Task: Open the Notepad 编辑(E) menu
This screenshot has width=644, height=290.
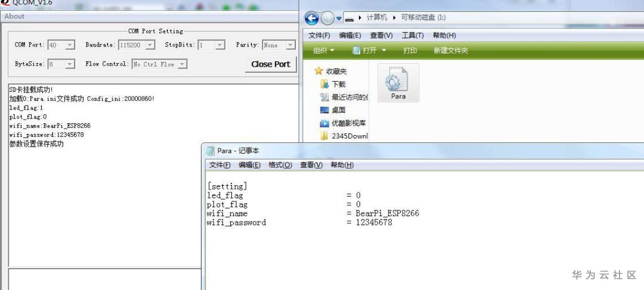Action: (249, 165)
